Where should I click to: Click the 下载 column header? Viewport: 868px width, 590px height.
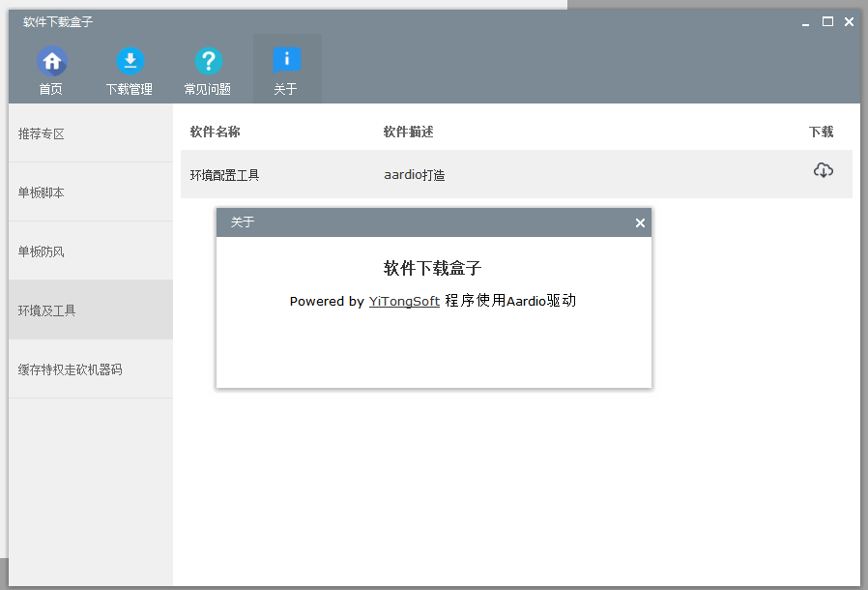(821, 132)
